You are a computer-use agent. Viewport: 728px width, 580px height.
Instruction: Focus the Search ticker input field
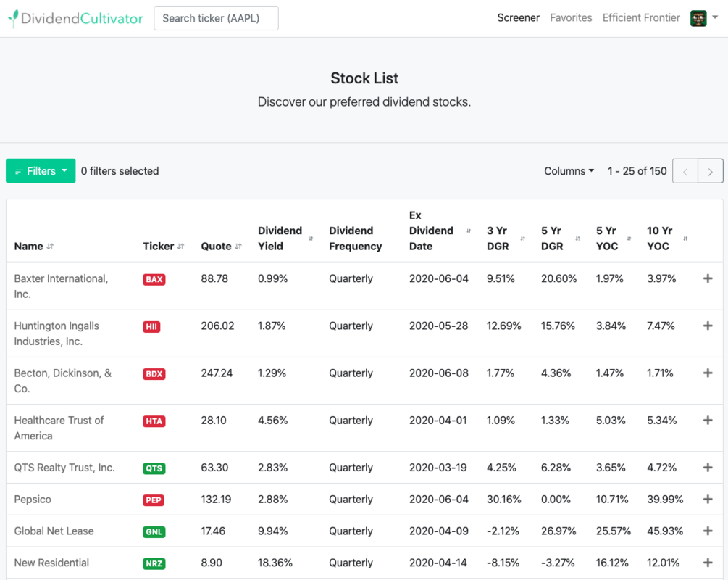point(216,18)
